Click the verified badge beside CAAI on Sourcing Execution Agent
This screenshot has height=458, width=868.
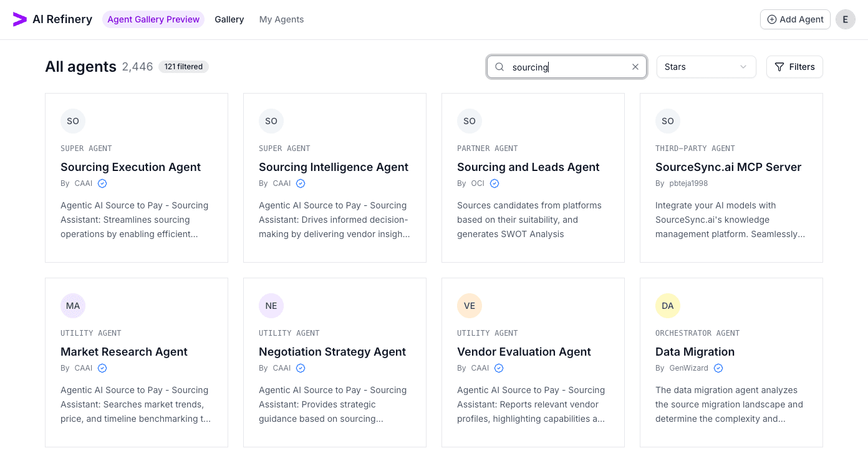(x=102, y=183)
